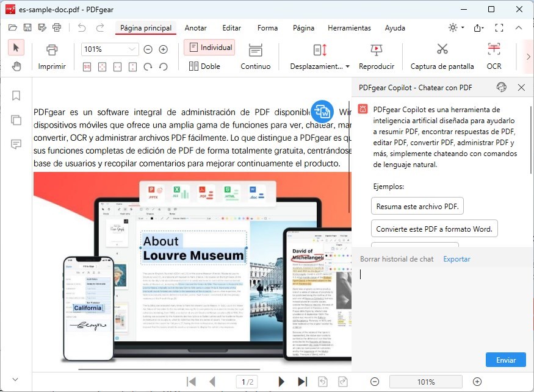The height and width of the screenshot is (392, 534).
Task: Click the OCR tool icon
Action: [x=494, y=50]
